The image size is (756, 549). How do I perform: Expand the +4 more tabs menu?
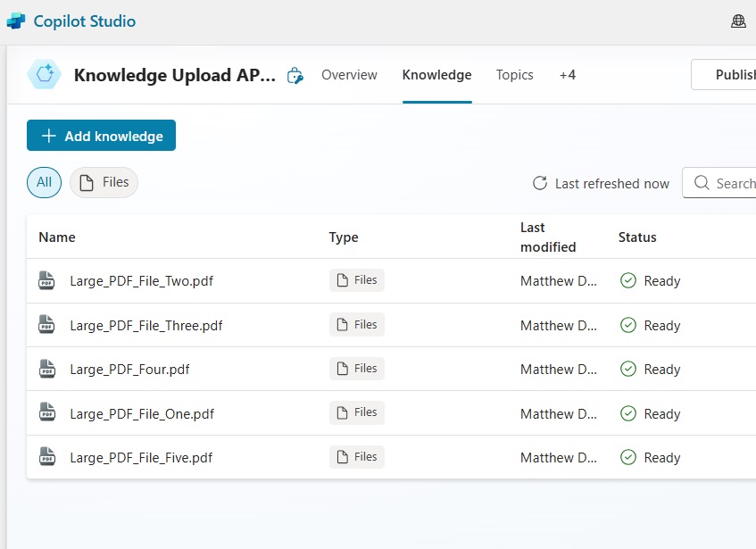tap(568, 75)
